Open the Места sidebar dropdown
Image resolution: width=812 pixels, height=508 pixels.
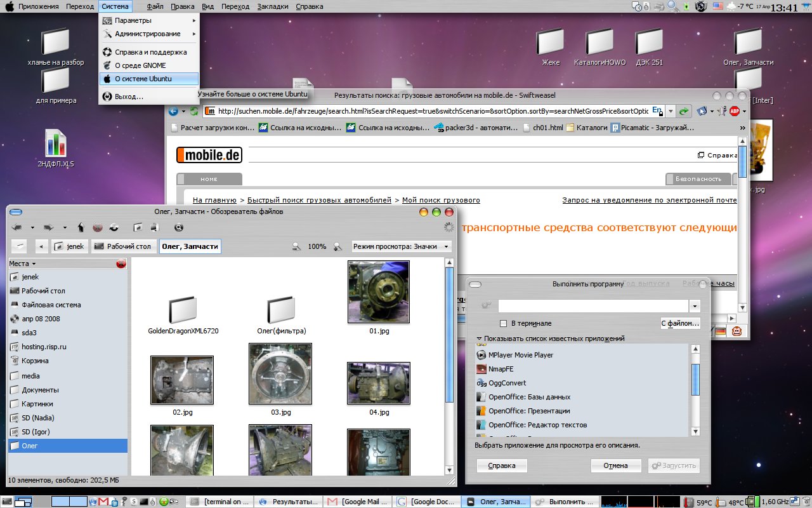(x=22, y=264)
